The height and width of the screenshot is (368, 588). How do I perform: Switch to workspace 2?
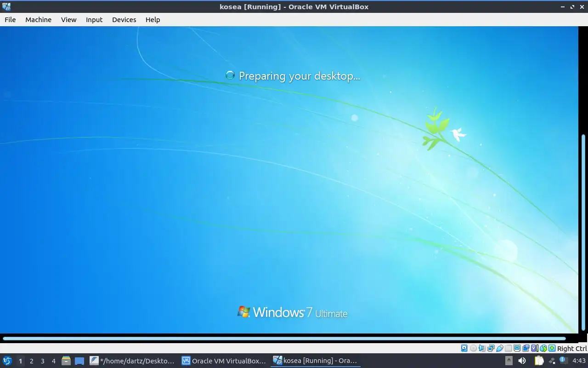(x=31, y=361)
